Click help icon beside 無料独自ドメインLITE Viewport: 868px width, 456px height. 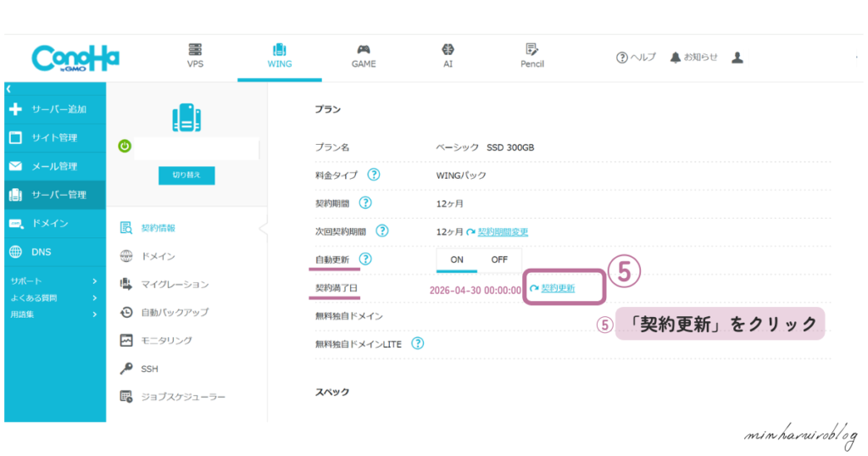(x=417, y=343)
